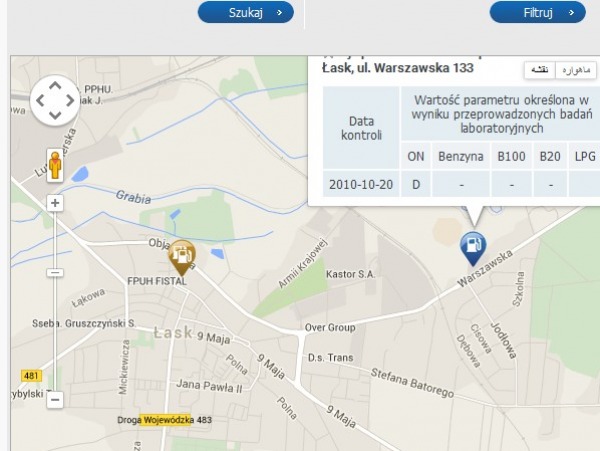Pan the map down with arrow
The height and width of the screenshot is (451, 600).
(55, 115)
